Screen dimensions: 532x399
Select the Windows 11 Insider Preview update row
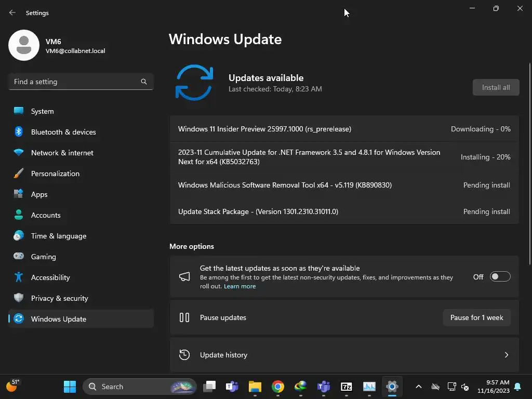coord(344,129)
